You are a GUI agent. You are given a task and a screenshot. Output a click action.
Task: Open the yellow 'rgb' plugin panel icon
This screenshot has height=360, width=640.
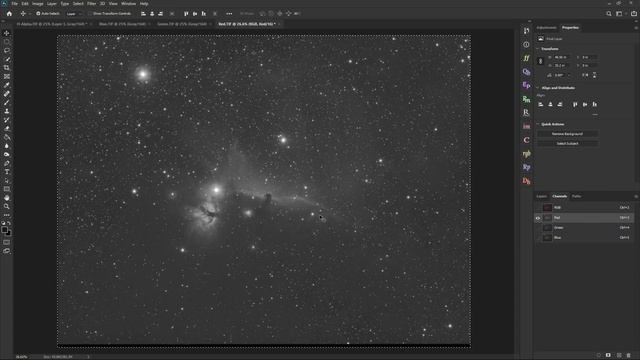point(526,154)
